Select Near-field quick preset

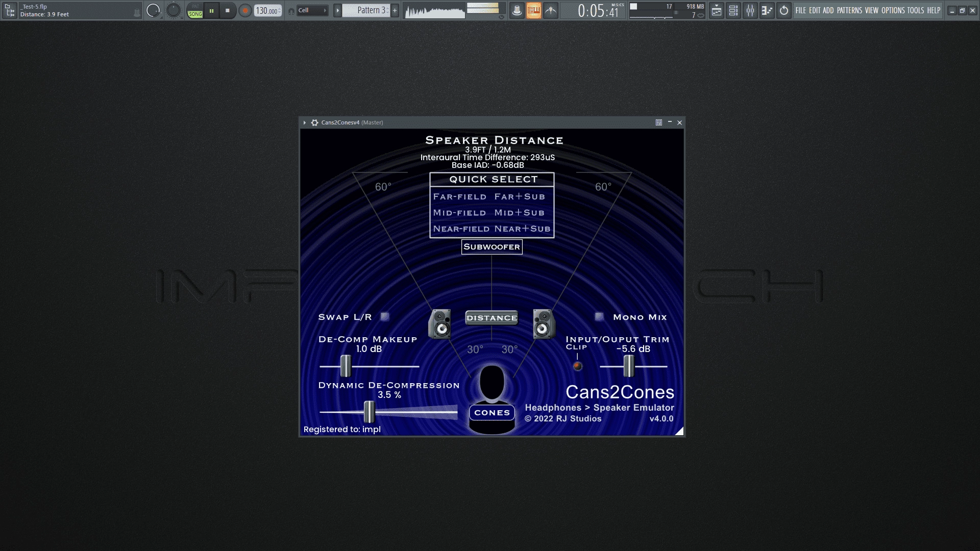(x=461, y=229)
